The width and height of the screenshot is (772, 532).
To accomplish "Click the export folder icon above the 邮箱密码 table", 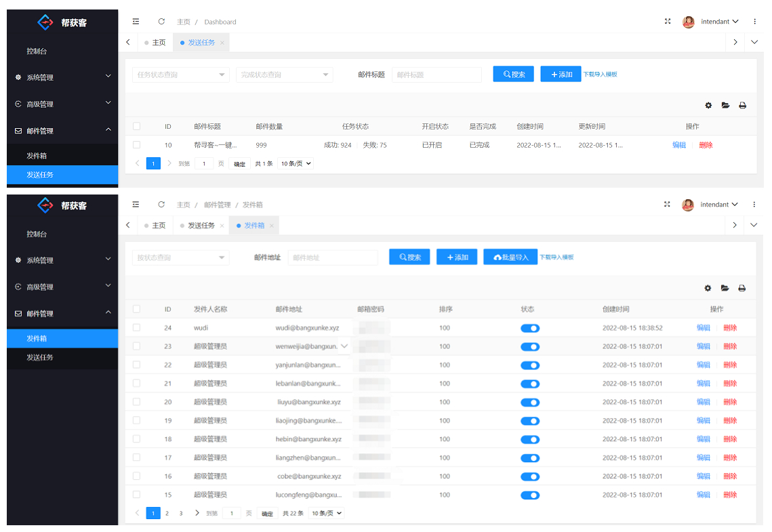I will pos(725,289).
